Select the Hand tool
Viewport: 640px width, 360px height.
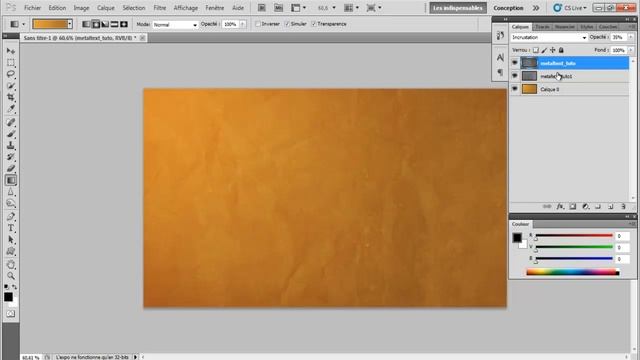[x=11, y=264]
